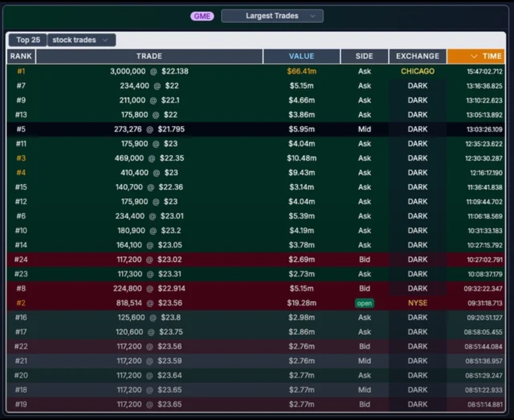Click the $2.69m value

(x=302, y=260)
